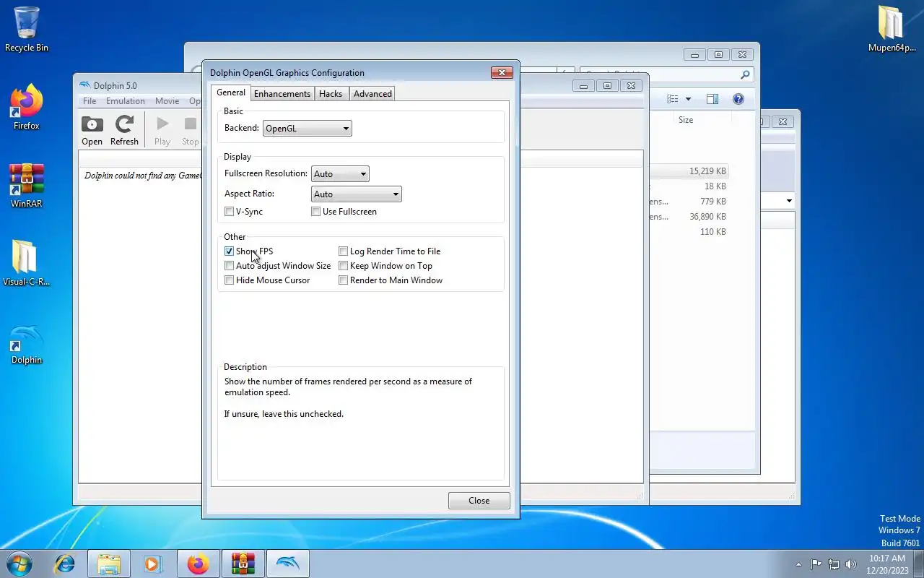Open the General tab
This screenshot has width=924, height=578.
point(231,92)
